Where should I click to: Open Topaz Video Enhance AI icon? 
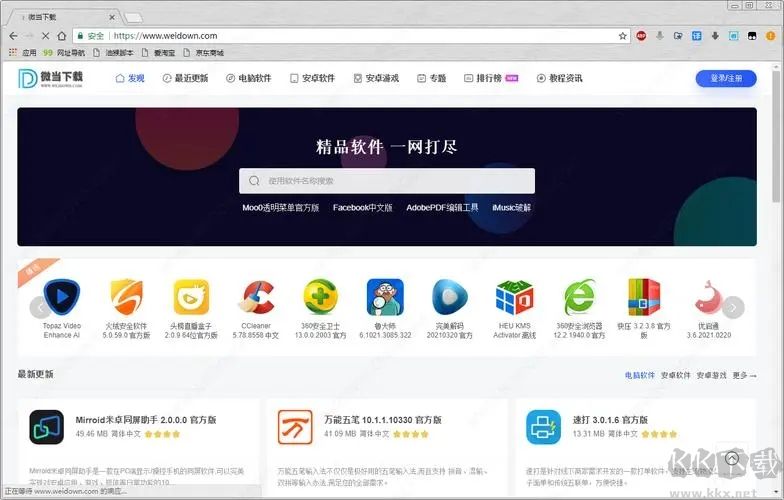click(x=62, y=297)
